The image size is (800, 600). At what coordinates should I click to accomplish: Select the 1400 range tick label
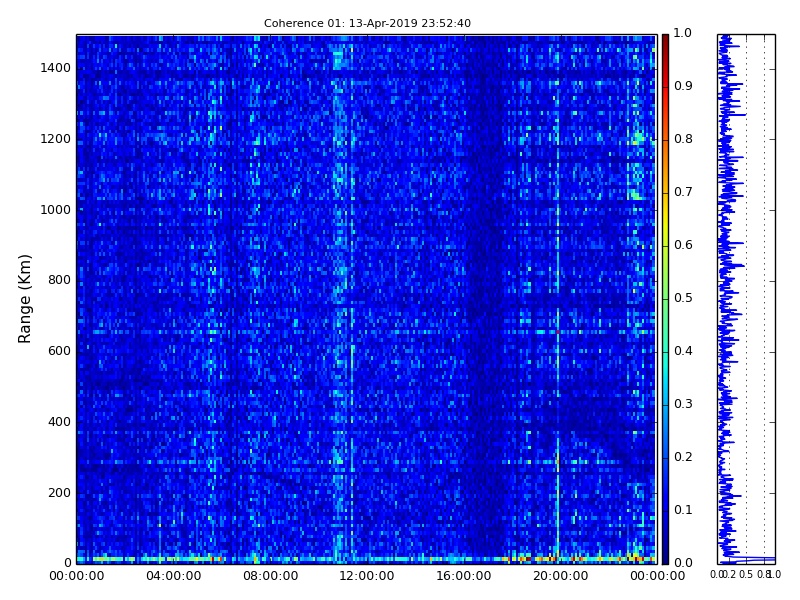55,68
